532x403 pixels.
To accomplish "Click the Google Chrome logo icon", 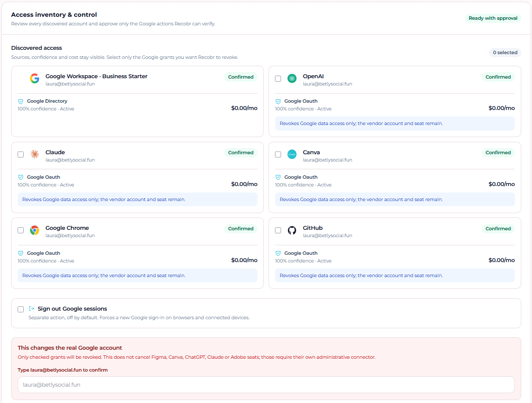I will [x=35, y=230].
